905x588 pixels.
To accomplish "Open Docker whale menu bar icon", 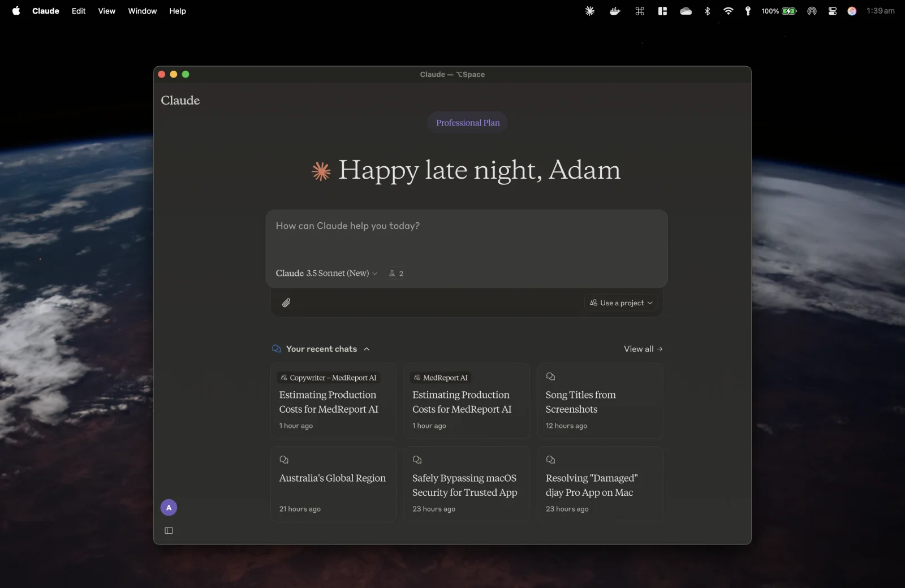I will [x=615, y=11].
